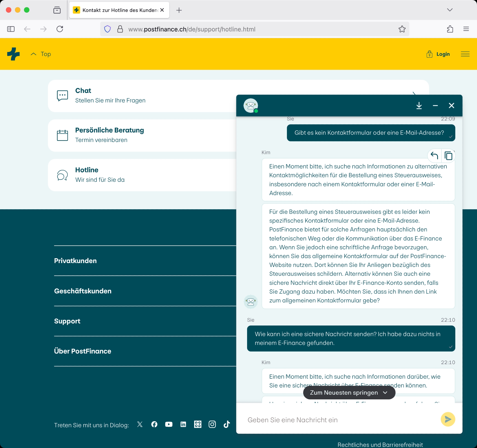The height and width of the screenshot is (448, 477).
Task: Click the reply arrow on Kim's message
Action: point(434,156)
